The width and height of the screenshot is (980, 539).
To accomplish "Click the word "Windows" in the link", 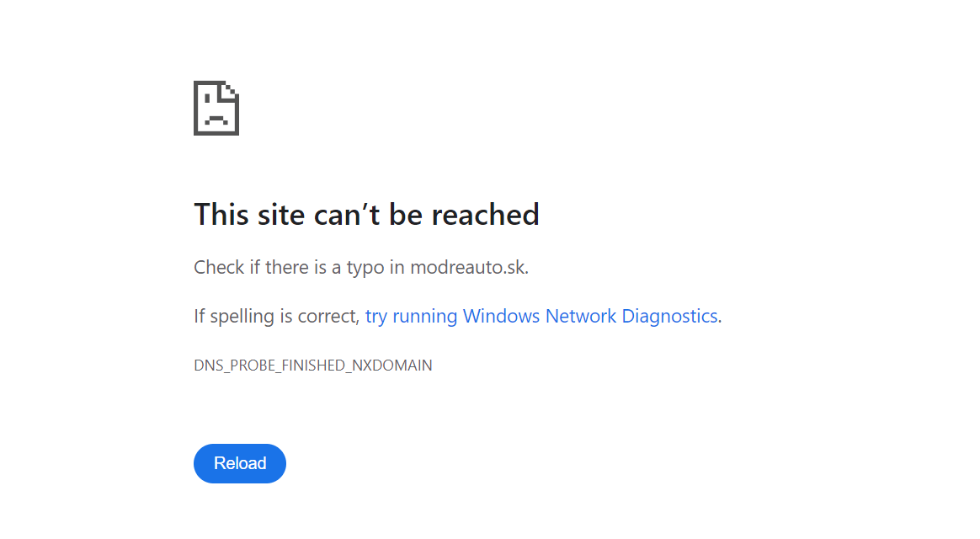I will [501, 317].
